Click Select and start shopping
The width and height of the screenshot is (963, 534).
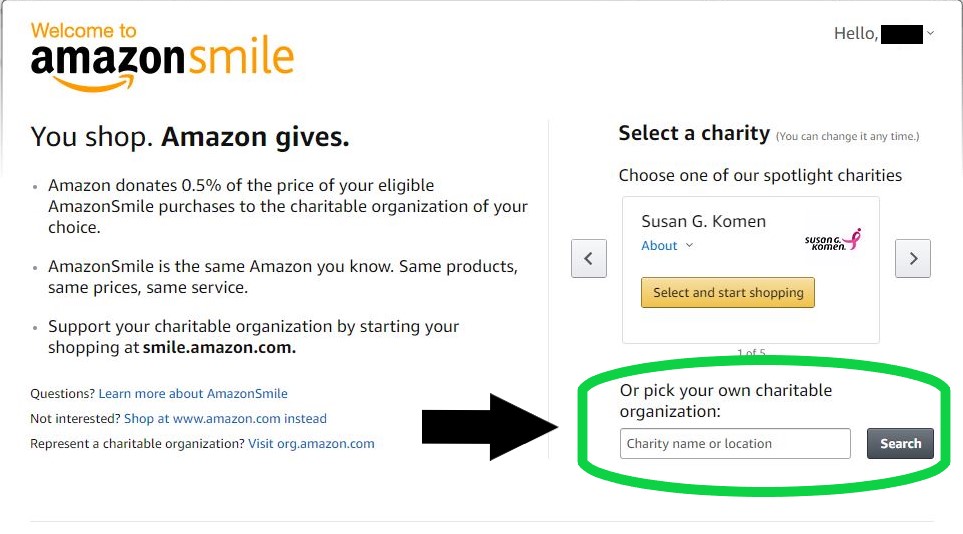click(728, 293)
